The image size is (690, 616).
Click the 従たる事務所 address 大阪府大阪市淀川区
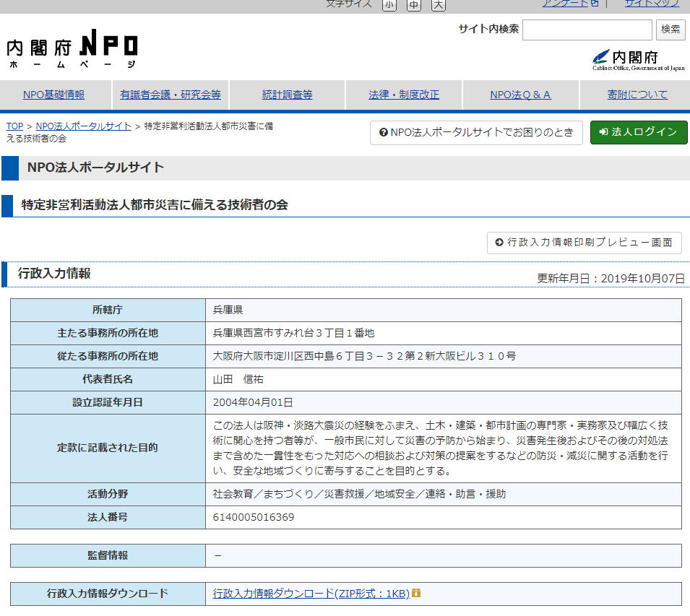click(x=364, y=356)
